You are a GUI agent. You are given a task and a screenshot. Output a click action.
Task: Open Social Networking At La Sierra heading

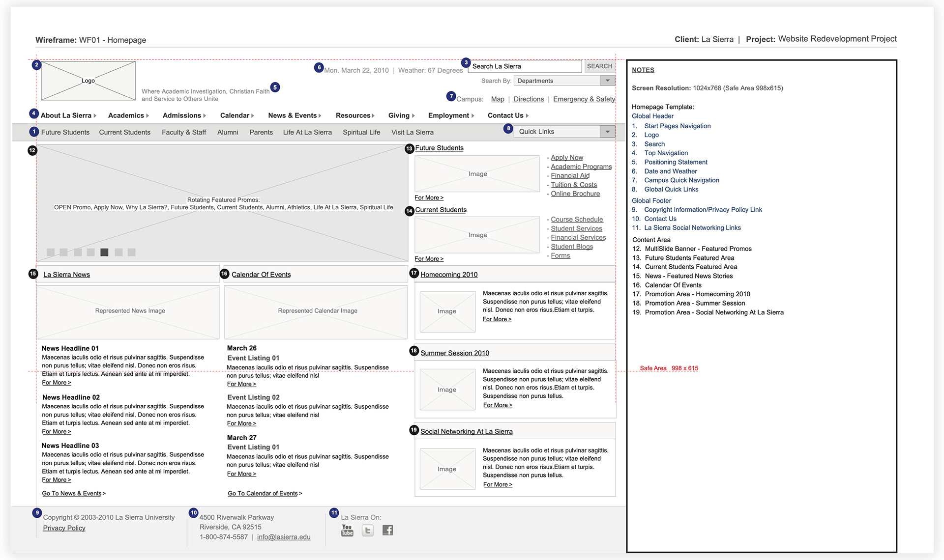(x=466, y=432)
